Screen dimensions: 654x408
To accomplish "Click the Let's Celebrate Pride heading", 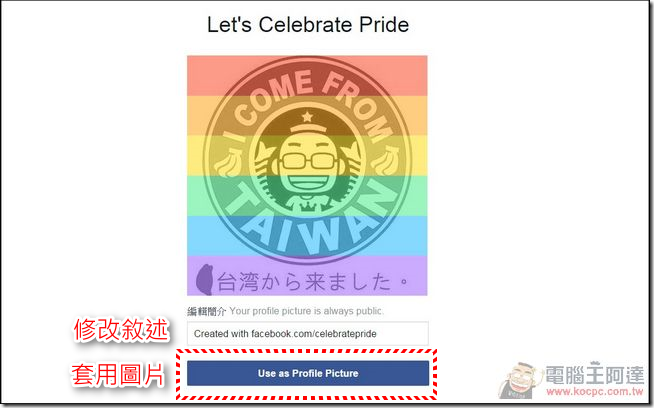I will (308, 25).
